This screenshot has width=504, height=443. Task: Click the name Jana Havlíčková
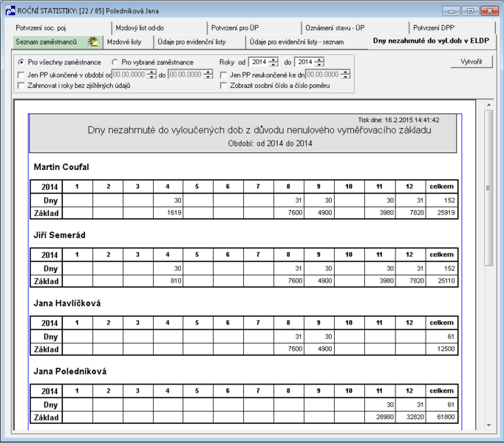point(67,303)
